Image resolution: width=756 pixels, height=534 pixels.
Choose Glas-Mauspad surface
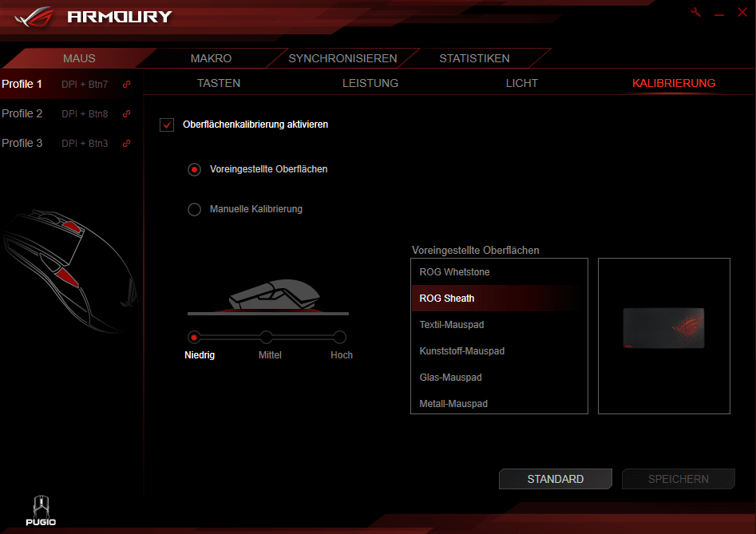click(x=499, y=378)
